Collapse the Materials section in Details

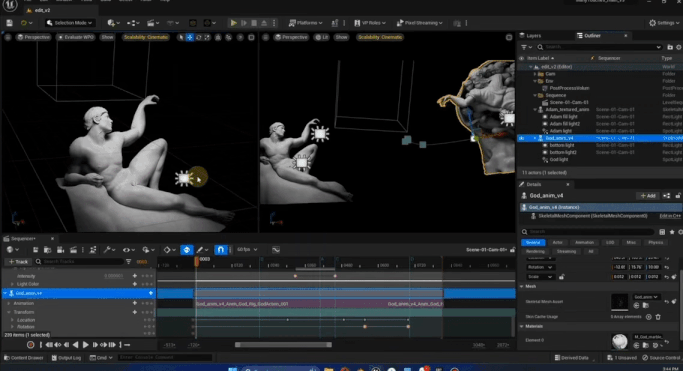pos(522,326)
